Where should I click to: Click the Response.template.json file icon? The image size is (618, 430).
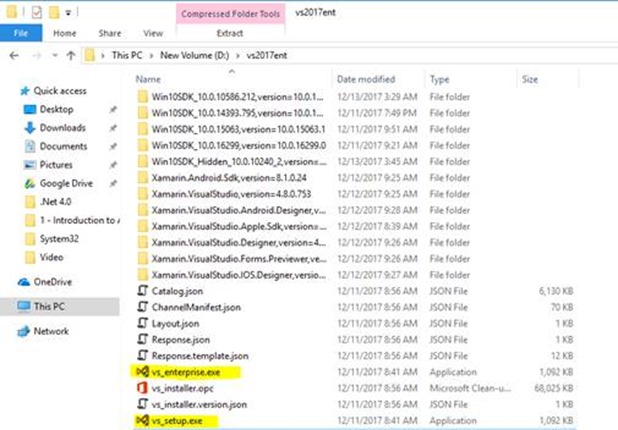(143, 356)
